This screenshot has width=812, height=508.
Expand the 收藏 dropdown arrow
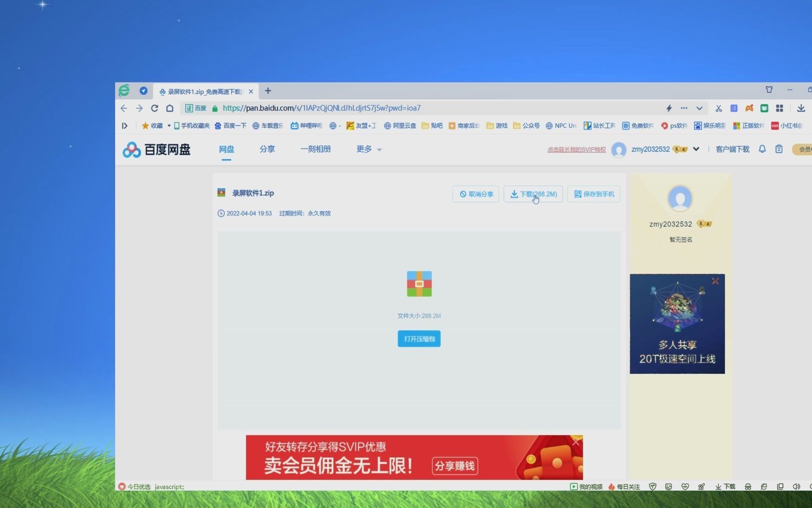(169, 126)
